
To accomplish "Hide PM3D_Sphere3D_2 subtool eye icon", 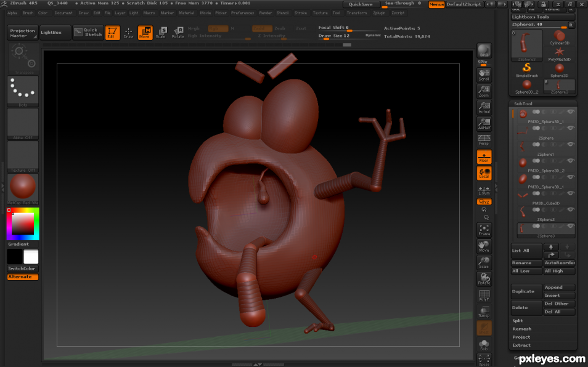I will [x=571, y=161].
